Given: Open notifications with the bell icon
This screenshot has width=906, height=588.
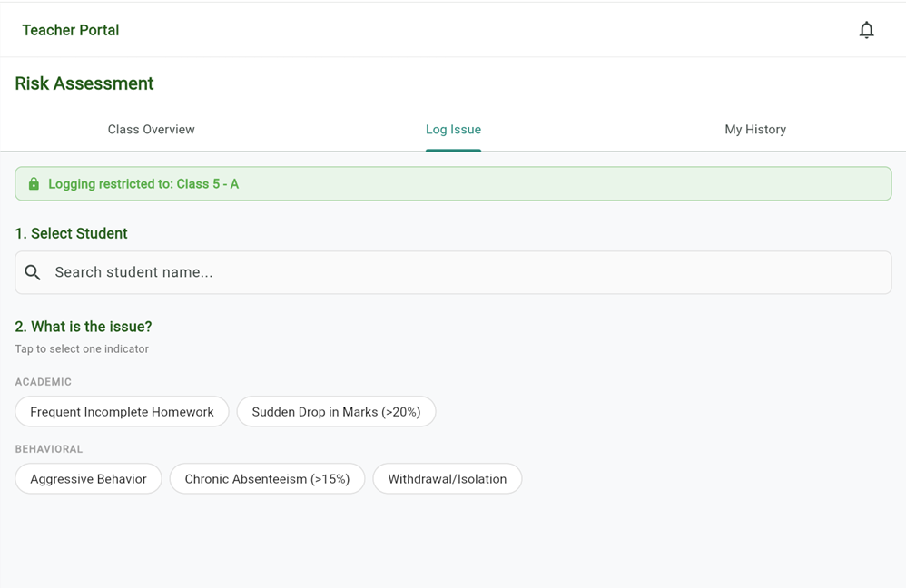Looking at the screenshot, I should (866, 30).
